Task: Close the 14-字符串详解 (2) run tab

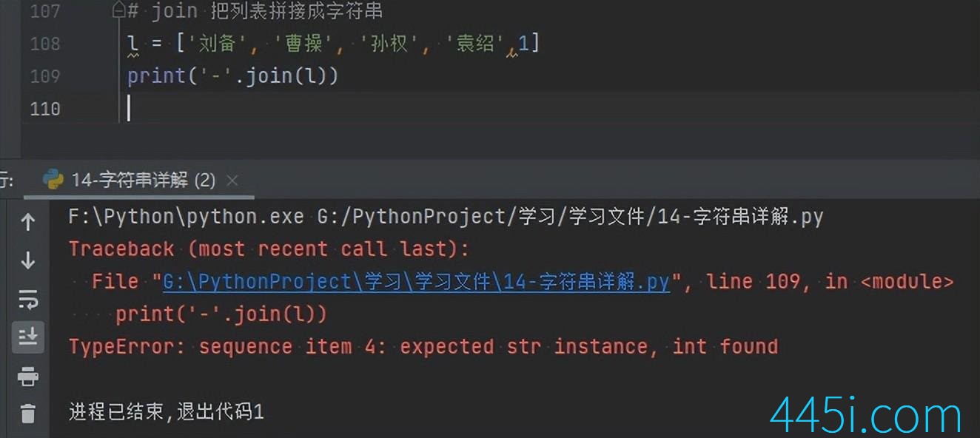Action: click(232, 181)
